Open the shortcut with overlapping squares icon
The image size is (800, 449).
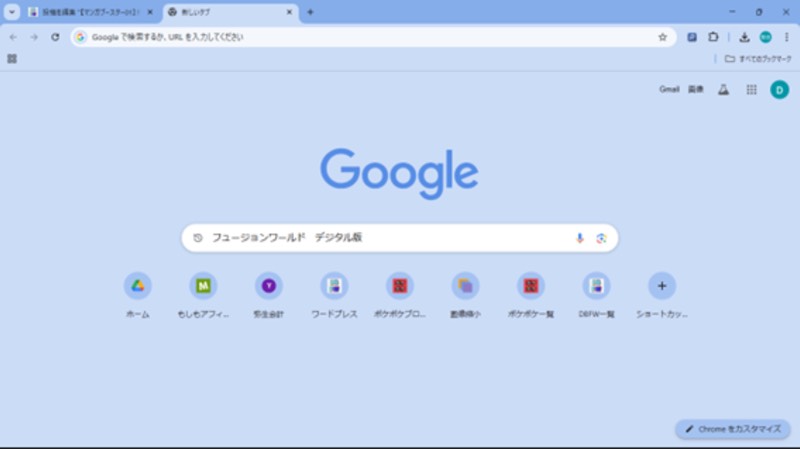(465, 295)
